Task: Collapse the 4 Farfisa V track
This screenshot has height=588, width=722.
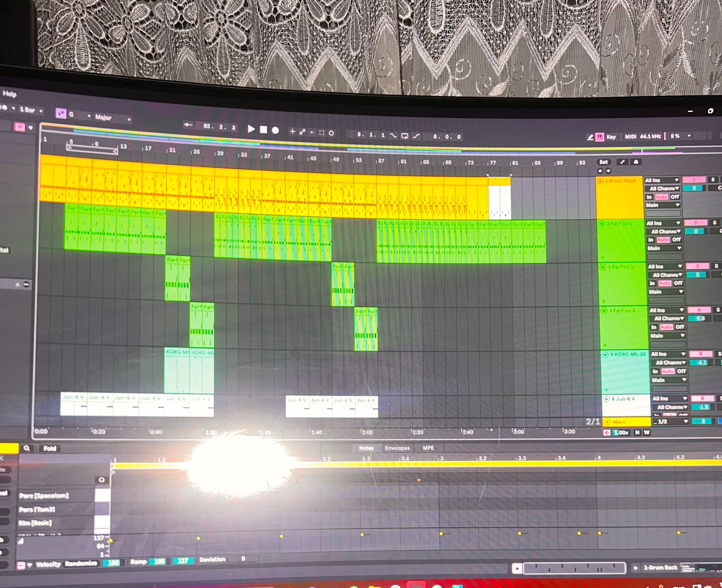Action: tap(604, 311)
